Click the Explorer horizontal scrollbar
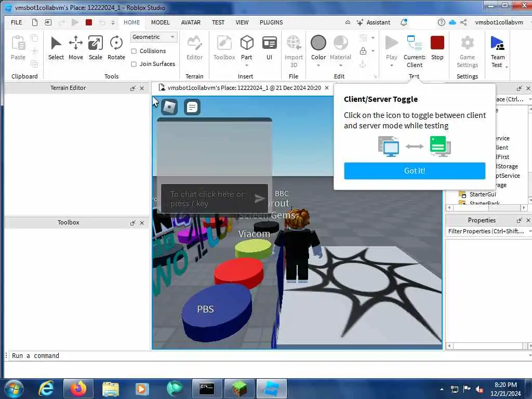This screenshot has width=532, height=399. (x=486, y=207)
